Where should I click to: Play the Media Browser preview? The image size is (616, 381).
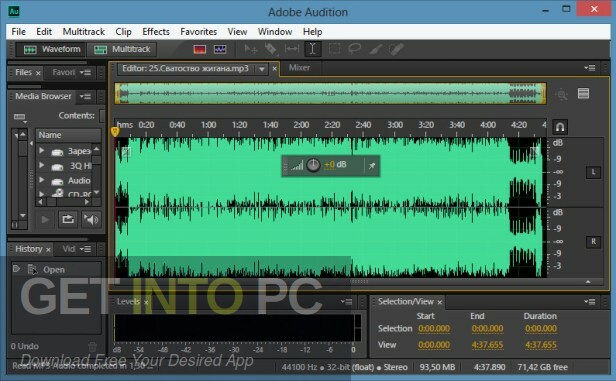click(x=45, y=220)
